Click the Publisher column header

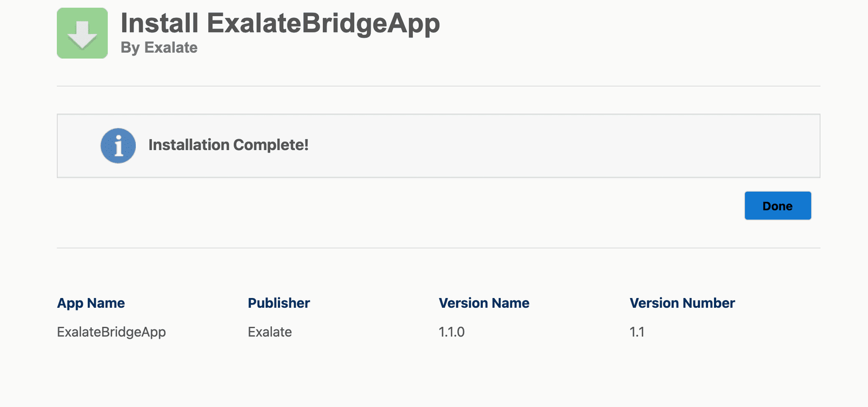(x=279, y=303)
